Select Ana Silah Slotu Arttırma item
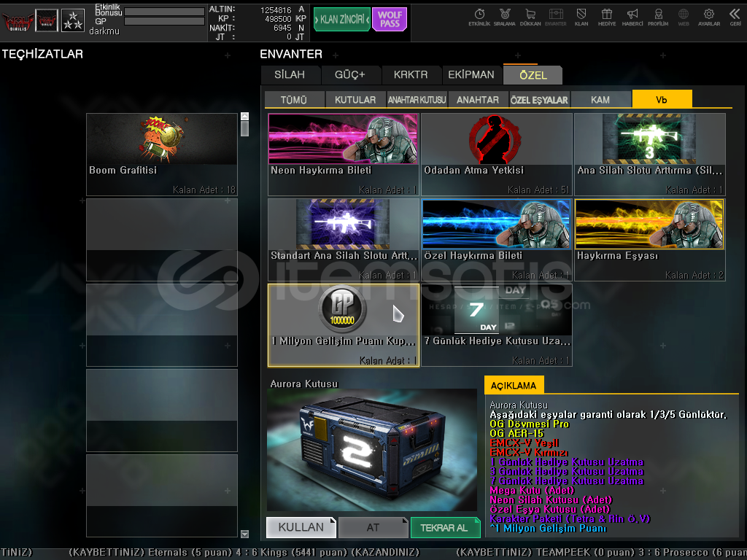Viewport: 747px width, 560px height. 650,155
